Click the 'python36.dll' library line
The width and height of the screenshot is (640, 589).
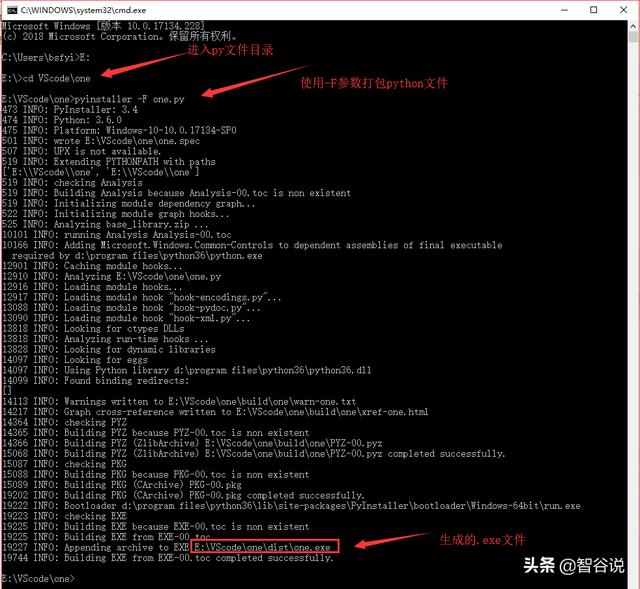[x=187, y=370]
